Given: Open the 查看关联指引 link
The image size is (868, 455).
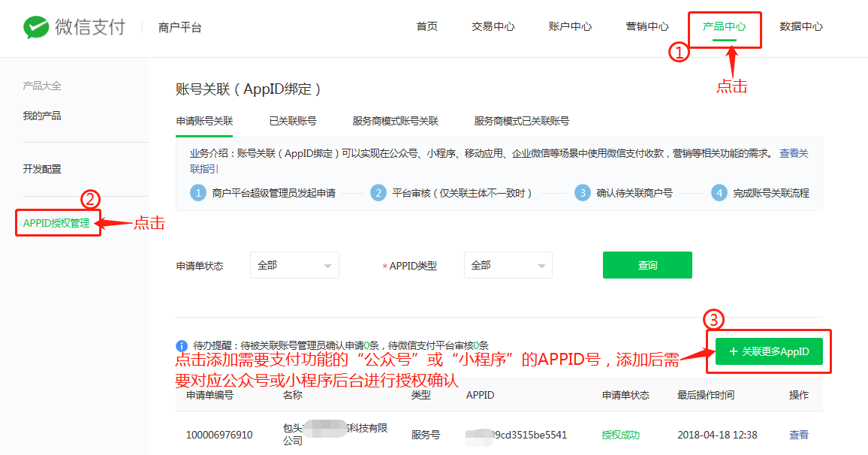Looking at the screenshot, I should 794,153.
